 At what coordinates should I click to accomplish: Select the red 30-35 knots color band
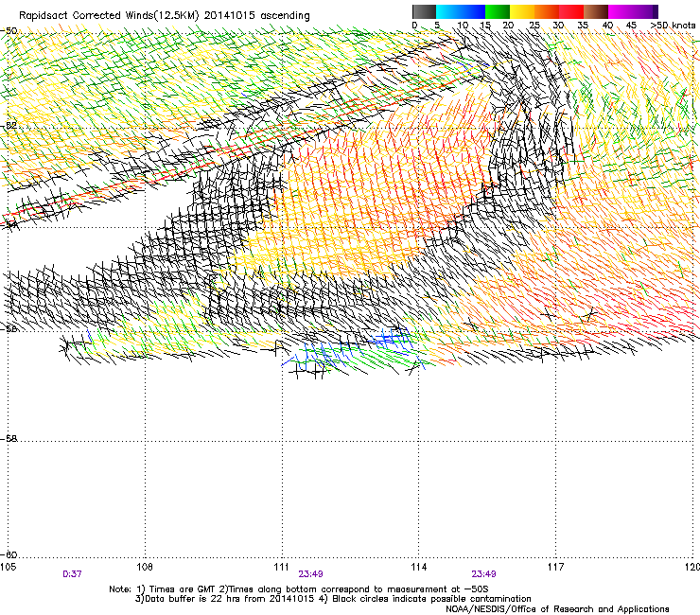coord(571,11)
